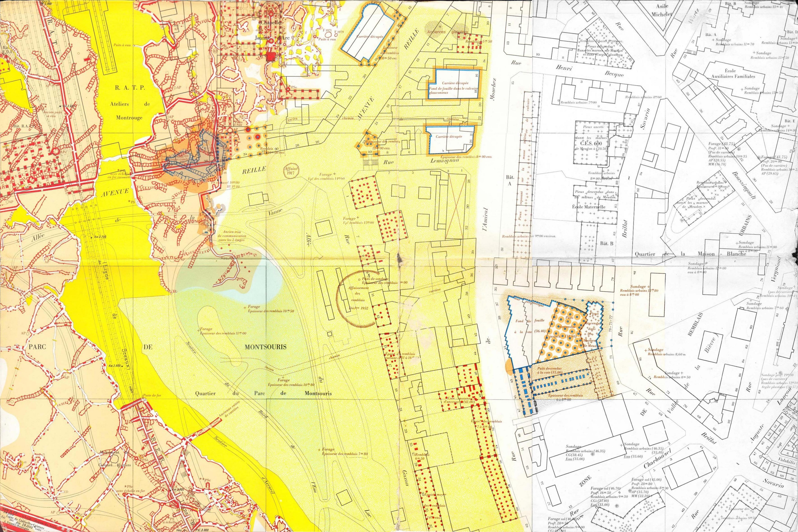The width and height of the screenshot is (798, 532).
Task: Click the Ancien trou de communication annotation
Action: tap(232, 235)
